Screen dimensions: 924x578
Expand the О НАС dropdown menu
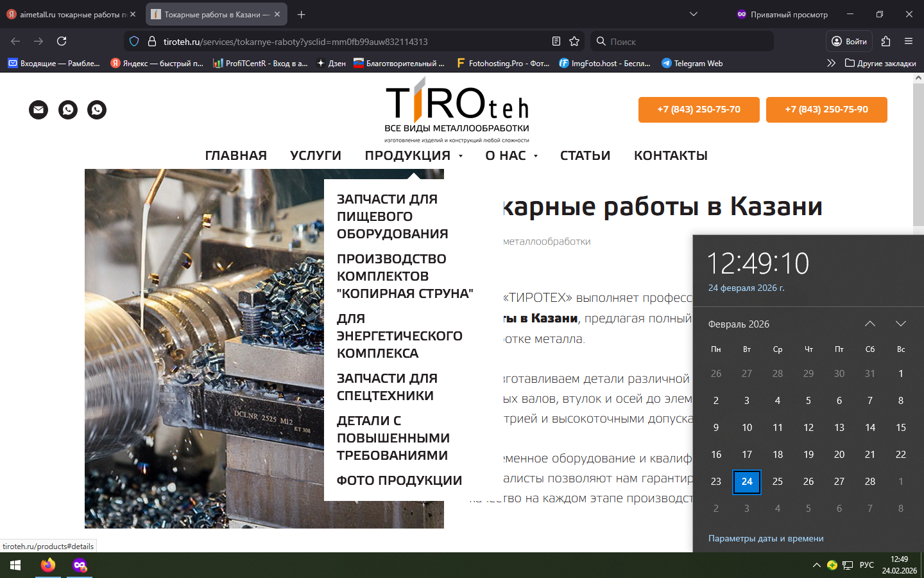coord(511,155)
